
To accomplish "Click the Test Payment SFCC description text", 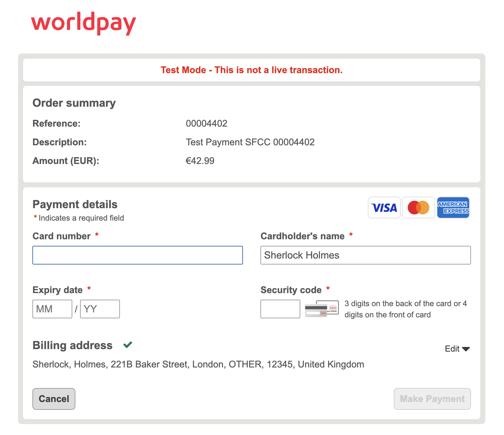I will point(250,142).
